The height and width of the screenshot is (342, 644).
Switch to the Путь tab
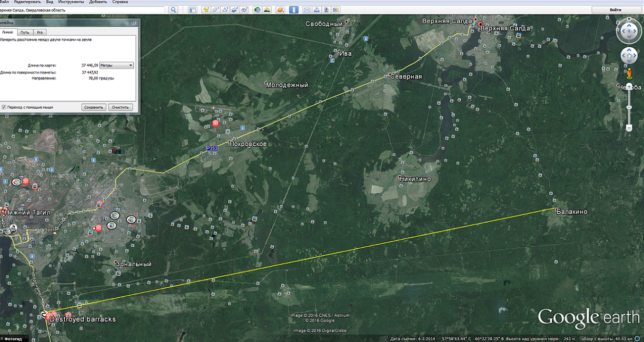point(25,32)
